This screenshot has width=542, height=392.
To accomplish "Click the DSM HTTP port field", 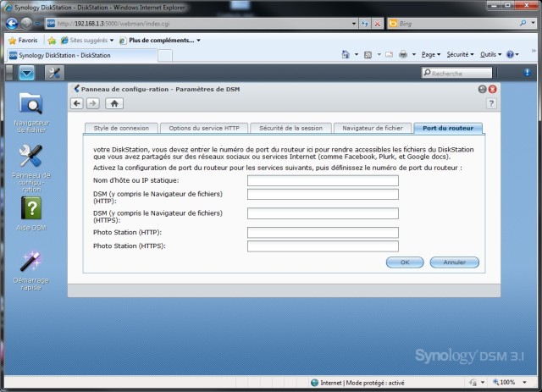I will click(323, 194).
